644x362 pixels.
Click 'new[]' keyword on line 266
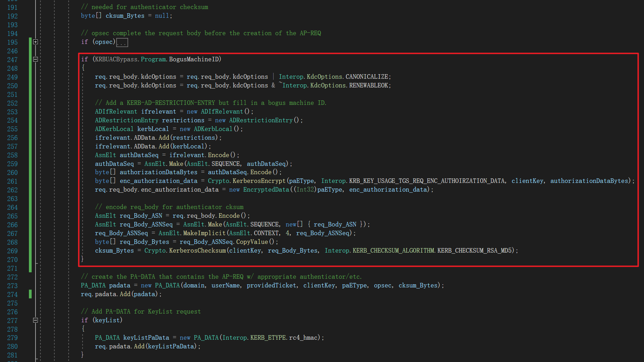coord(294,224)
